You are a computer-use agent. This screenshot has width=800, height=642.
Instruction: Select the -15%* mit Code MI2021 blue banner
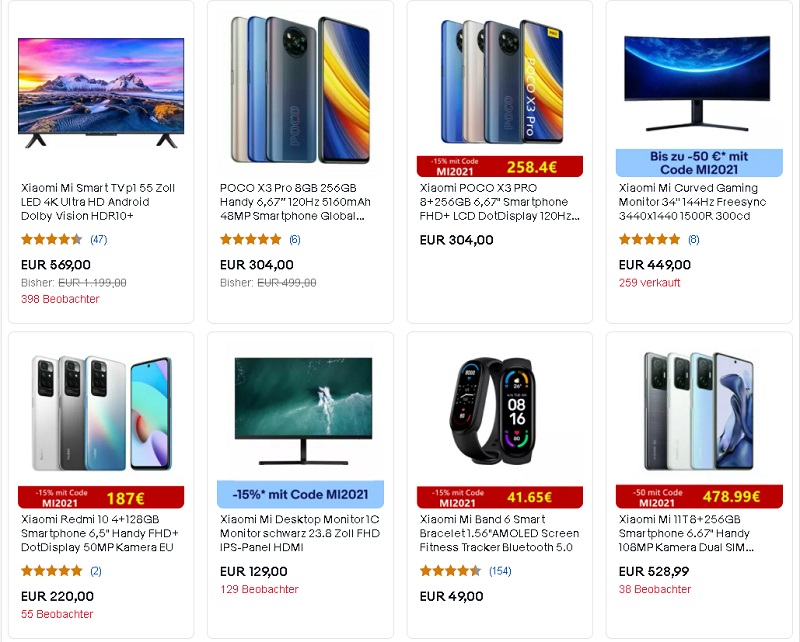[x=300, y=494]
